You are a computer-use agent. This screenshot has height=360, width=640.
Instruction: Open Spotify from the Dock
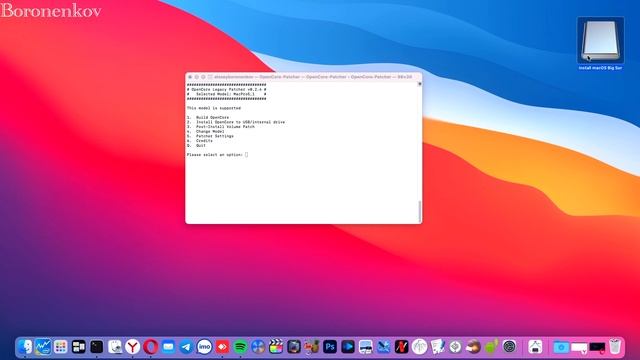coord(240,347)
